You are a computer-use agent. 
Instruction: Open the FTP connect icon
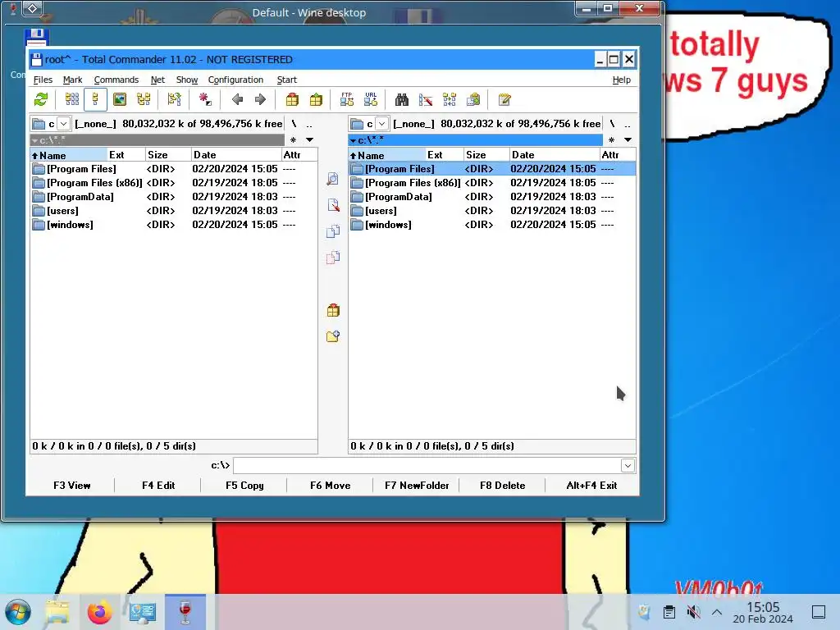(x=347, y=99)
